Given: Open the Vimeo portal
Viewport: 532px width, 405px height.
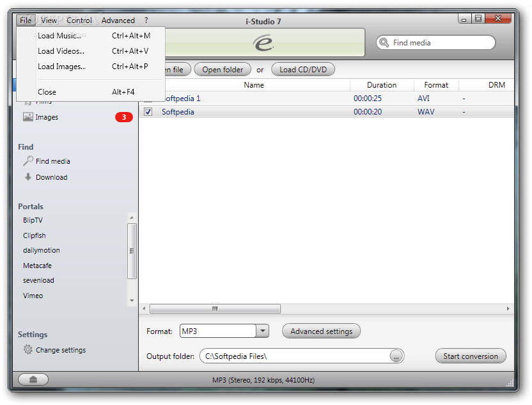Looking at the screenshot, I should click(33, 296).
